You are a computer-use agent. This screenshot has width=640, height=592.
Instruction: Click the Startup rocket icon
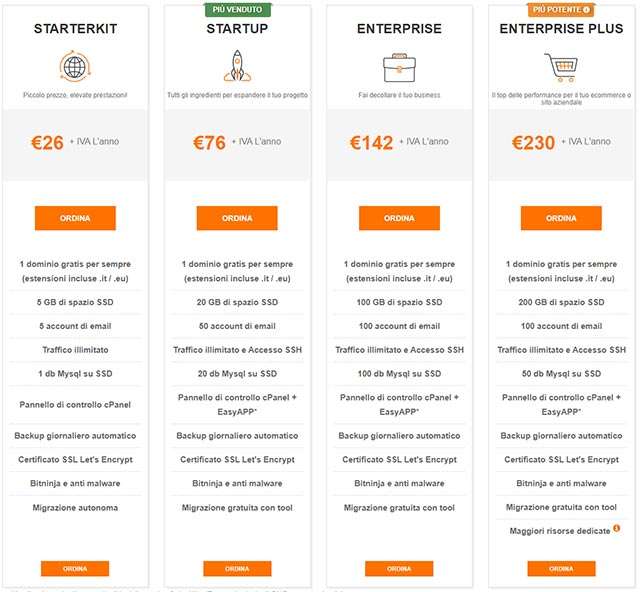[x=236, y=67]
